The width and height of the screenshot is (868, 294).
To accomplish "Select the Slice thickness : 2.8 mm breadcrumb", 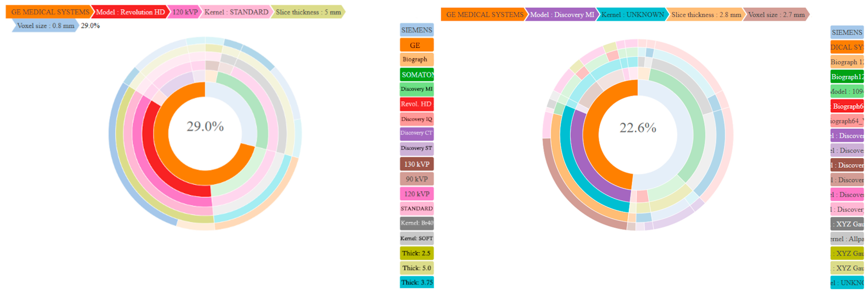I will pos(706,15).
